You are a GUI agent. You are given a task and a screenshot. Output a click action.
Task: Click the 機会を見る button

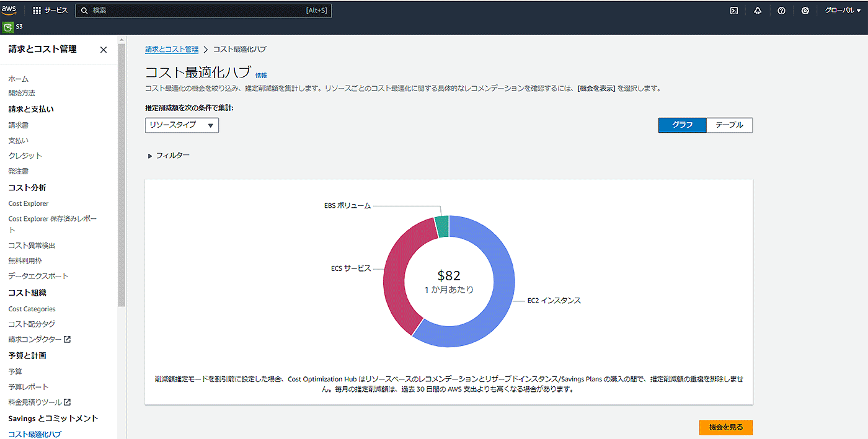725,427
